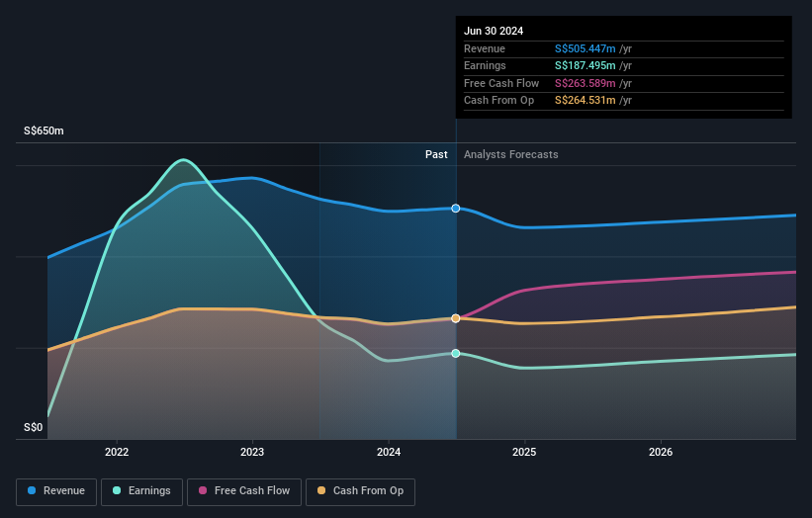Click the S$505.447m revenue value
Viewport: 812px width, 518px height.
click(x=586, y=48)
